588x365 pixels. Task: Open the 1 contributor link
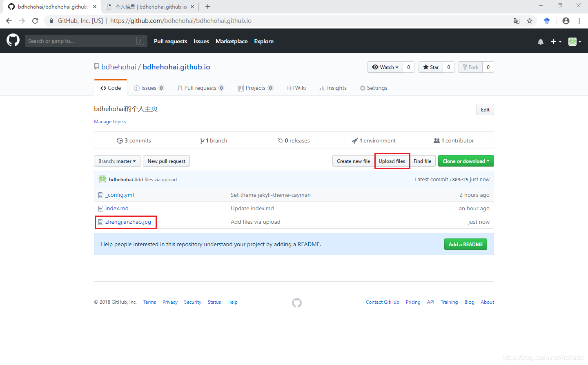pos(454,140)
